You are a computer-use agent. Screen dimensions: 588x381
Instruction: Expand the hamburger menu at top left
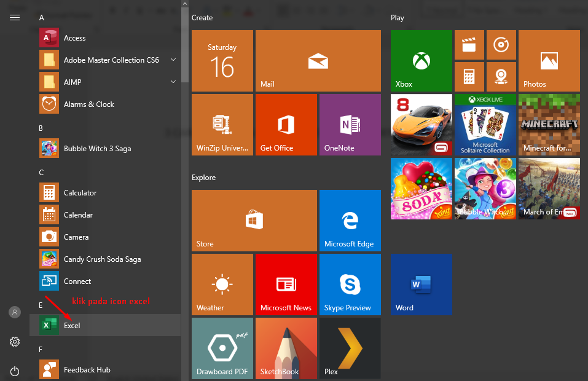15,17
